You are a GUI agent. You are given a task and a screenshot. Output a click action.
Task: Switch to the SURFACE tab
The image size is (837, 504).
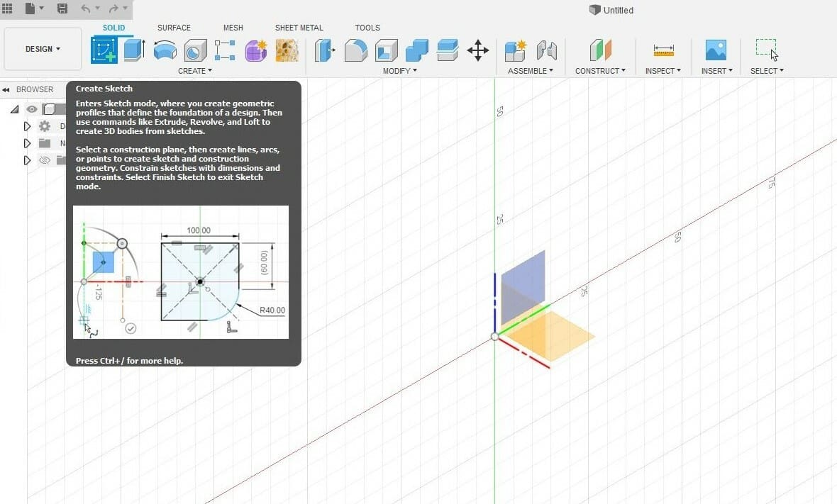pos(174,28)
